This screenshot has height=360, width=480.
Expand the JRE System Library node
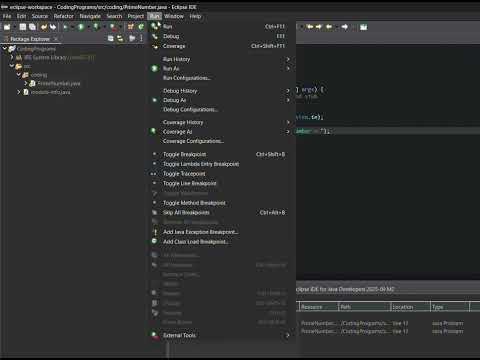point(12,57)
